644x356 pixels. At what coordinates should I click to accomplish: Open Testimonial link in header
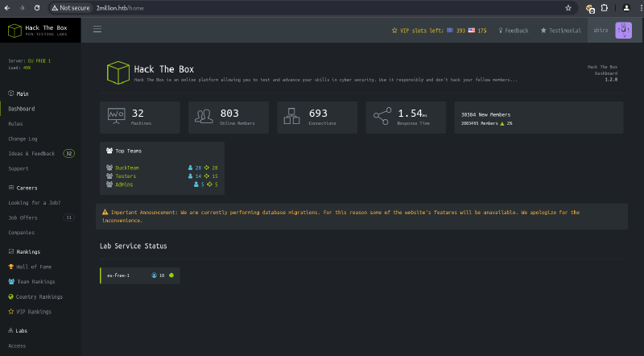pos(560,31)
